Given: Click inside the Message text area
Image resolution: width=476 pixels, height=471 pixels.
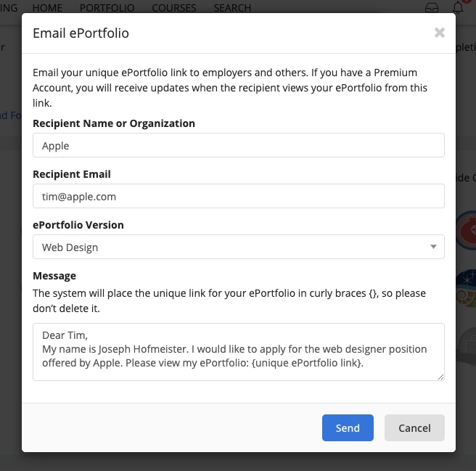Looking at the screenshot, I should (x=239, y=352).
